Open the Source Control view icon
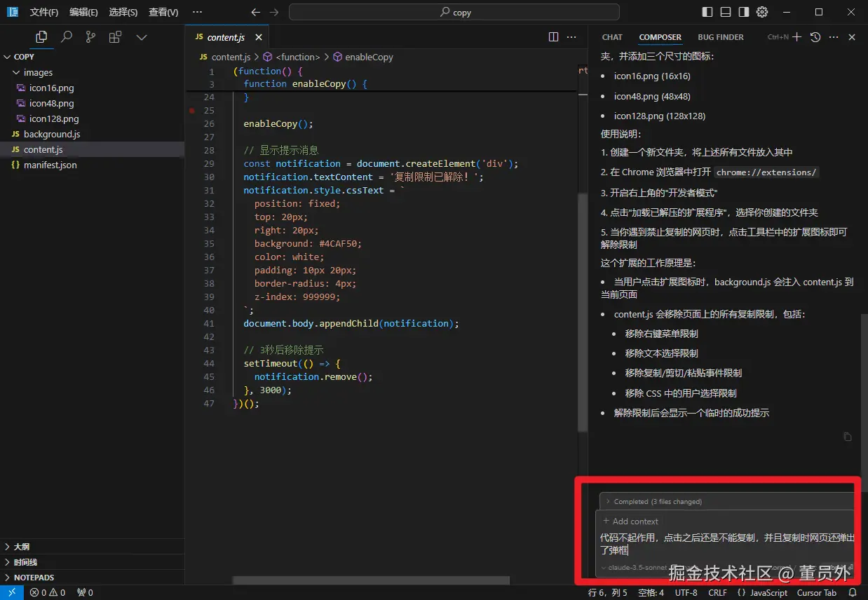 coord(90,37)
